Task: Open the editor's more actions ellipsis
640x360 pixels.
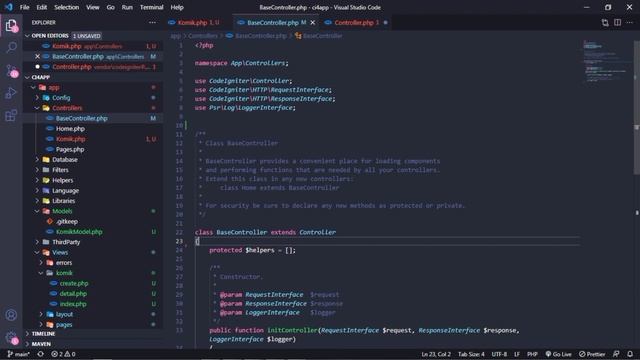Action: click(630, 23)
